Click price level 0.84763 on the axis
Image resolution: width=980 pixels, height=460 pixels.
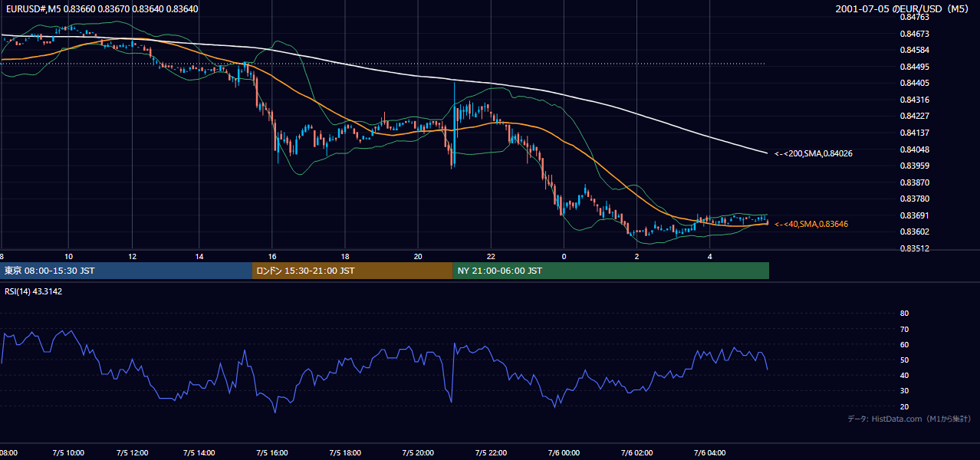coord(914,17)
